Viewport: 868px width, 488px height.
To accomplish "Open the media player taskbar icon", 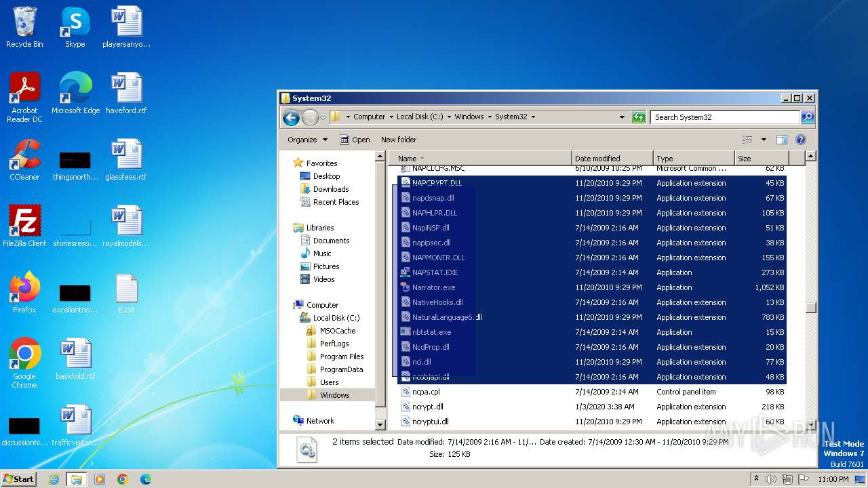I will [100, 479].
